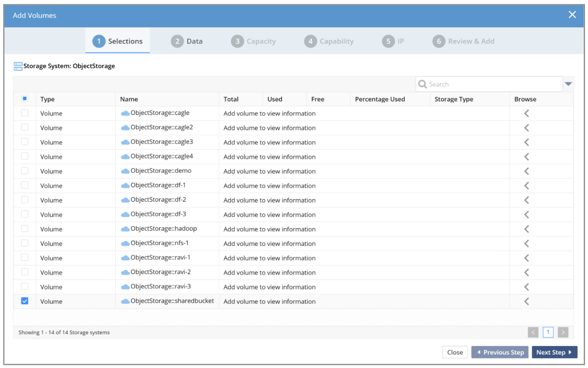
Task: Select the ObjectStorage::df-1 name text
Action: [159, 185]
